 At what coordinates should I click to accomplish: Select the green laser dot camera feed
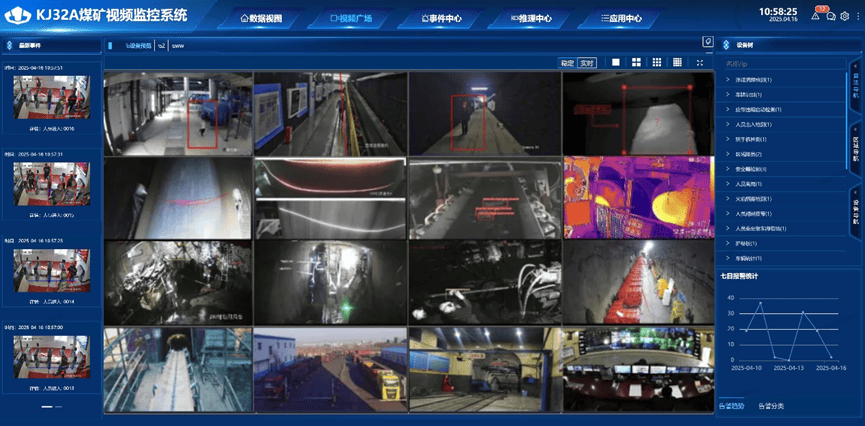(x=330, y=283)
